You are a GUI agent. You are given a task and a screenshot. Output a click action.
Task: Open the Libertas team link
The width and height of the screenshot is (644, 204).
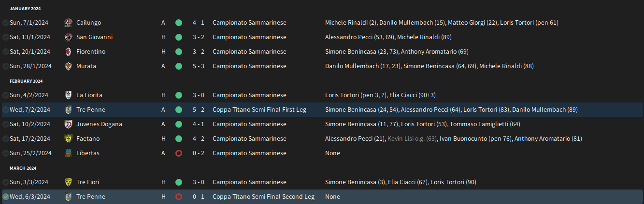tap(87, 153)
